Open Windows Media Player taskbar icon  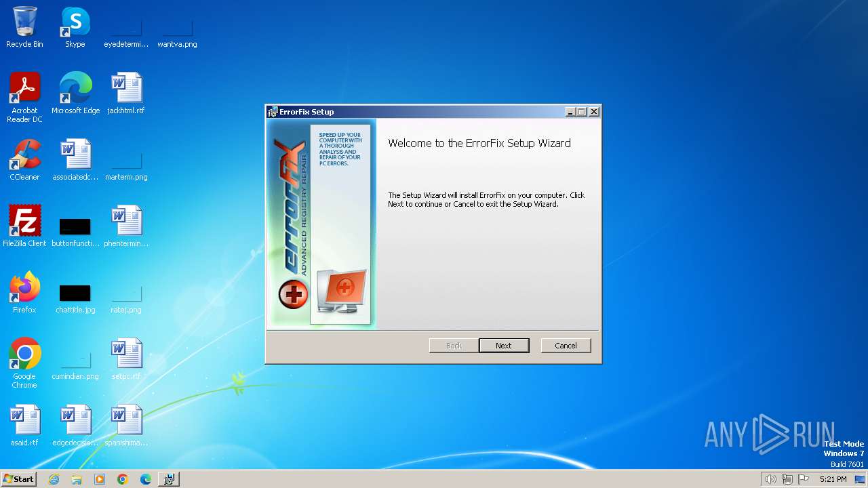tap(100, 479)
